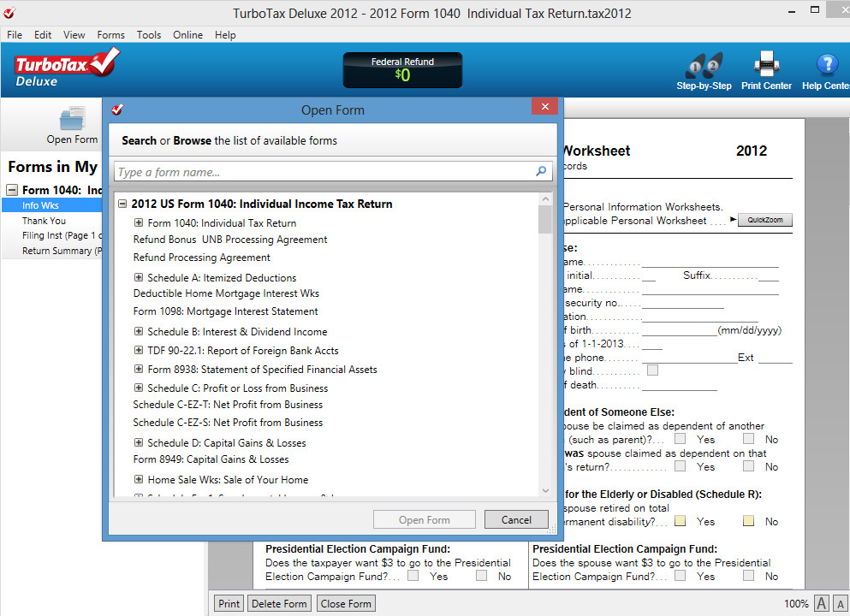The image size is (850, 616).
Task: Click the search magnifier in form name field
Action: click(541, 171)
